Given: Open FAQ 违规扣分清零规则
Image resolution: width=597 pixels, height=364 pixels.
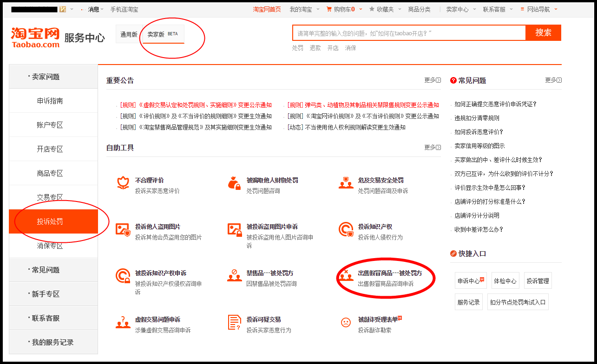Looking at the screenshot, I should coord(477,118).
